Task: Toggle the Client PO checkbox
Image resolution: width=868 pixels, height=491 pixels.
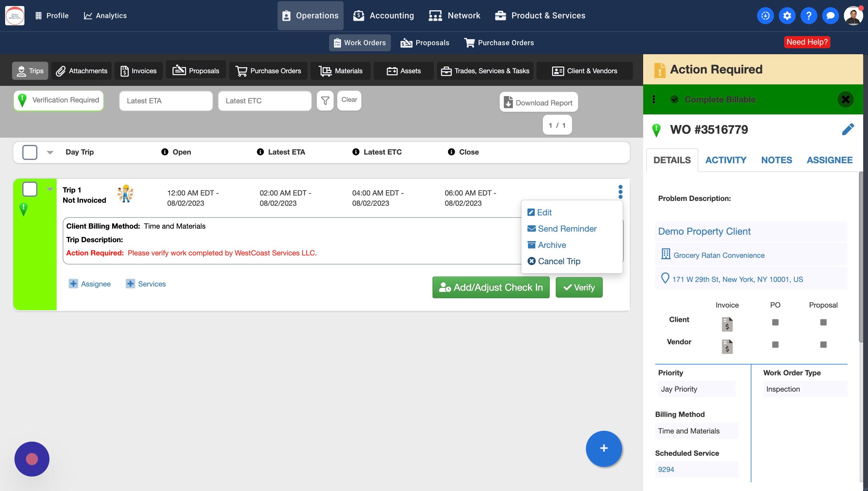Action: (775, 322)
